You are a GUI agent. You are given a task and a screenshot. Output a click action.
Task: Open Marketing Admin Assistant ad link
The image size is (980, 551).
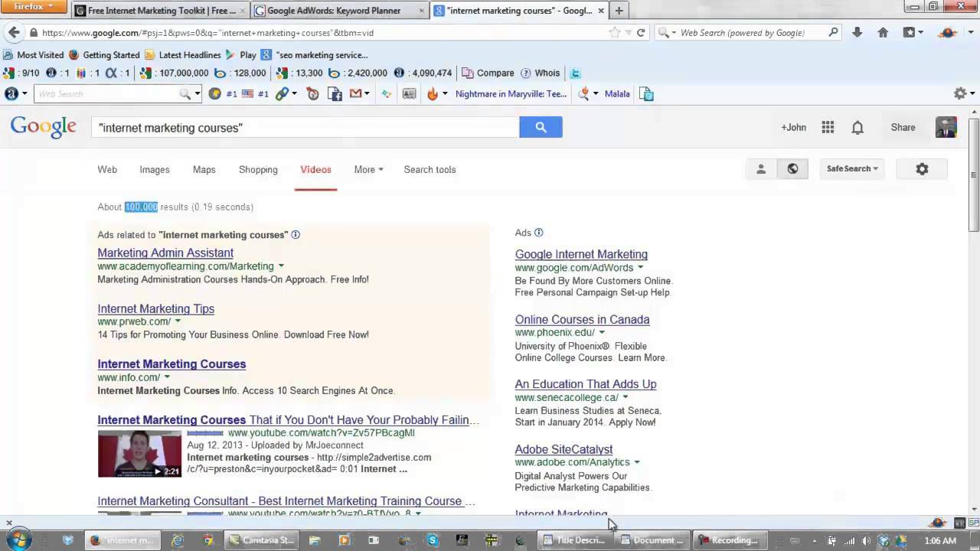[x=165, y=253]
